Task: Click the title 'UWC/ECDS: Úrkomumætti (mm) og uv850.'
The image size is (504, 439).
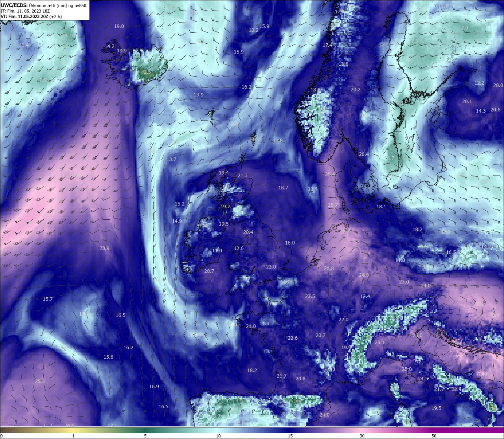Action: pos(44,5)
